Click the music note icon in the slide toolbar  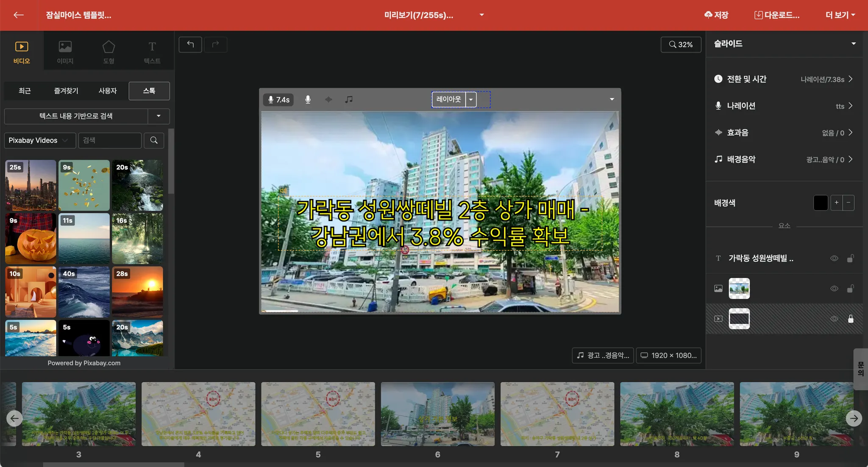pos(349,99)
